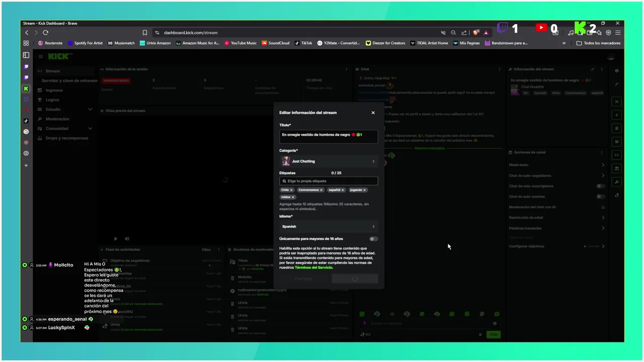Select Stream in the Kick sidebar

(x=65, y=71)
